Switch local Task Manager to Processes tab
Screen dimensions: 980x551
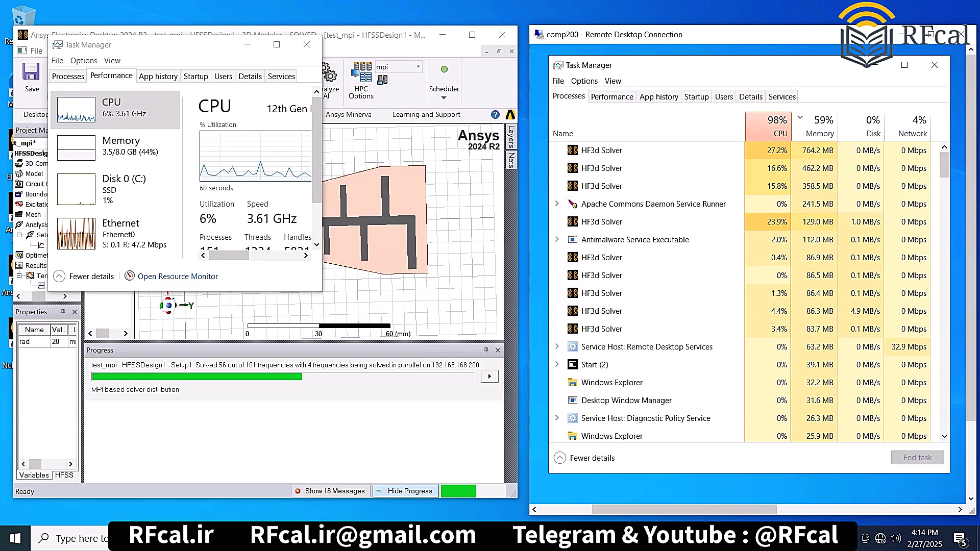(x=68, y=76)
